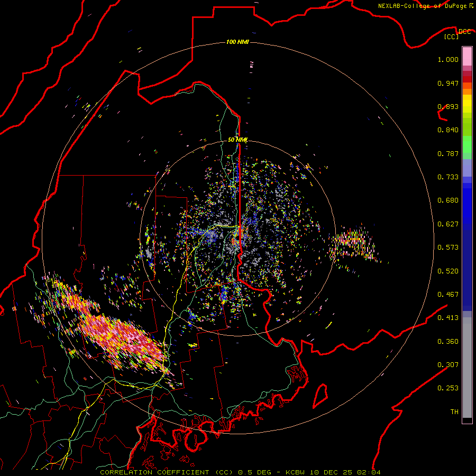Pick the light pink segment of the color bar
476x476 pixels.
click(x=467, y=56)
